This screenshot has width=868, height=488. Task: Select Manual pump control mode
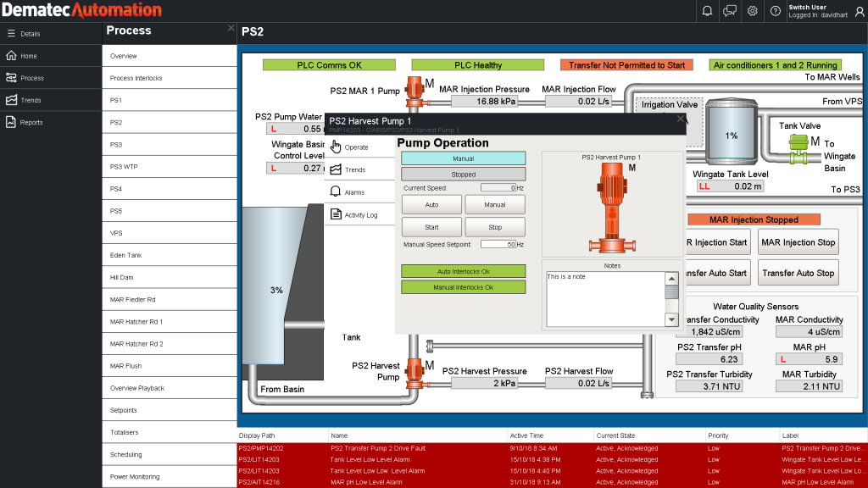click(495, 204)
